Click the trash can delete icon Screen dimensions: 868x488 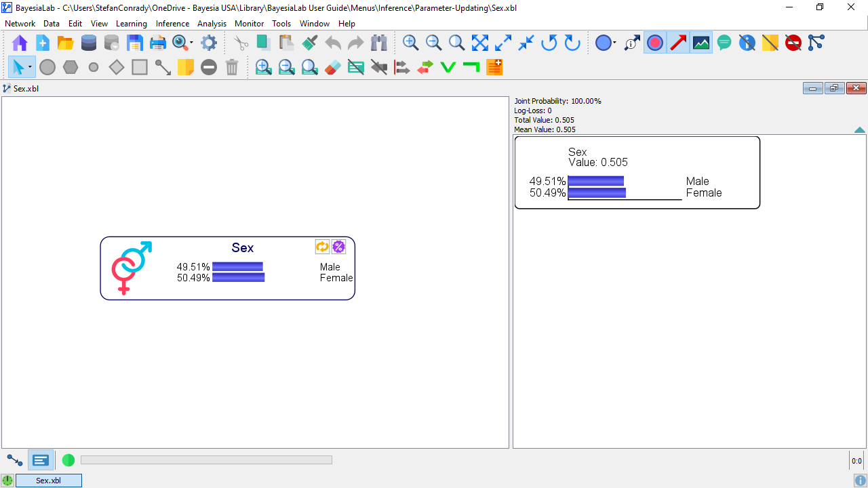click(x=232, y=67)
